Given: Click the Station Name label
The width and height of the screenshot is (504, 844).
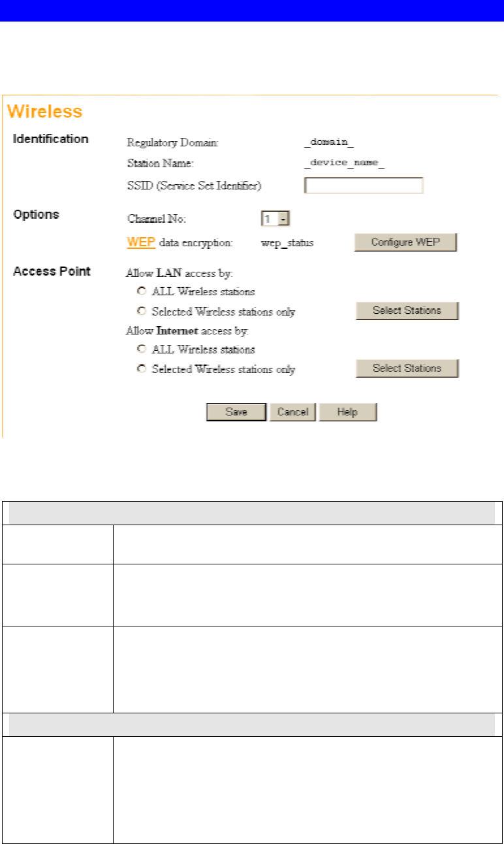Looking at the screenshot, I should tap(161, 163).
